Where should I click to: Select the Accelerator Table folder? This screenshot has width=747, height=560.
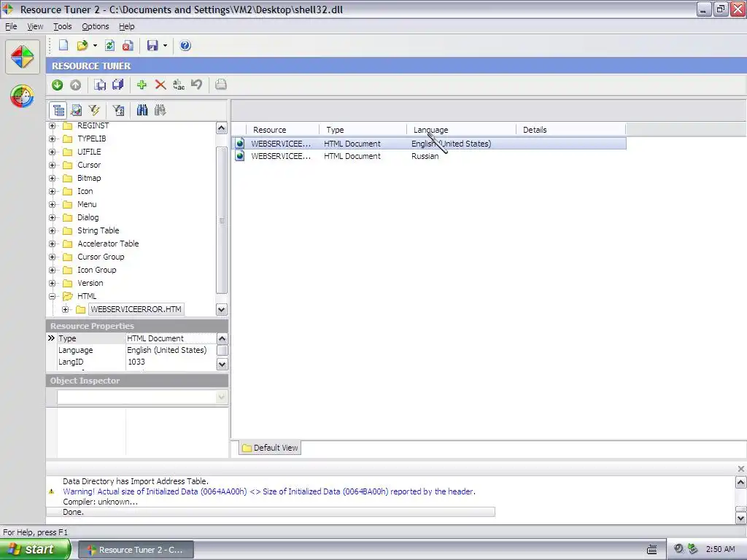(x=108, y=244)
